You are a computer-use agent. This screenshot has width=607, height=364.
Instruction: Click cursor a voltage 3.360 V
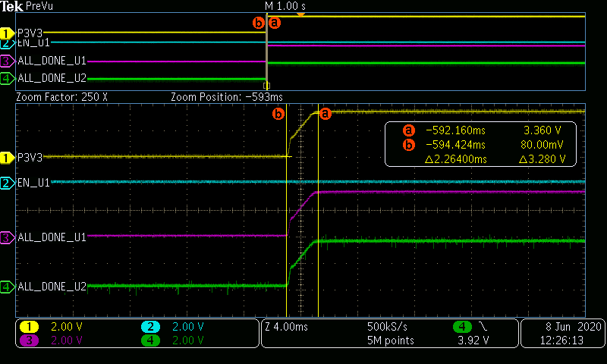click(543, 130)
